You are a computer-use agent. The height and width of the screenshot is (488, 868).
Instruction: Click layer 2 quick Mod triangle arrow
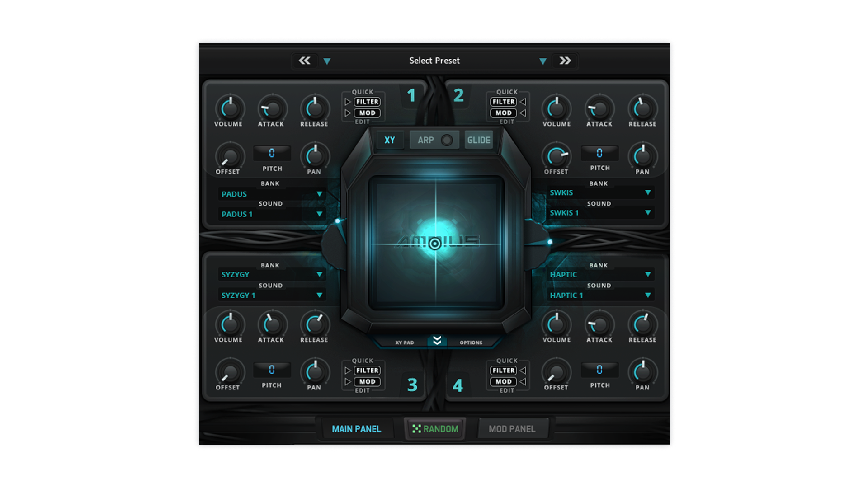pos(523,113)
